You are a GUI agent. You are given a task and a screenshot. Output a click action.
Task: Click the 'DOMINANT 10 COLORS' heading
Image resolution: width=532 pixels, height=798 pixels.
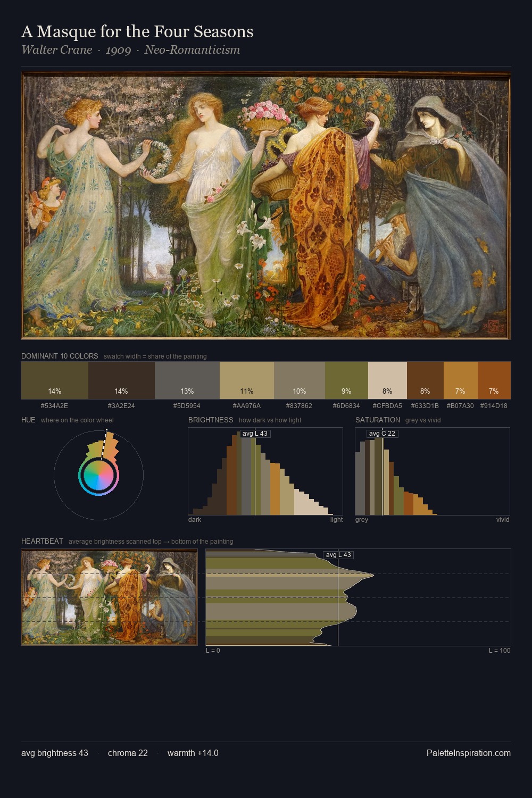60,356
